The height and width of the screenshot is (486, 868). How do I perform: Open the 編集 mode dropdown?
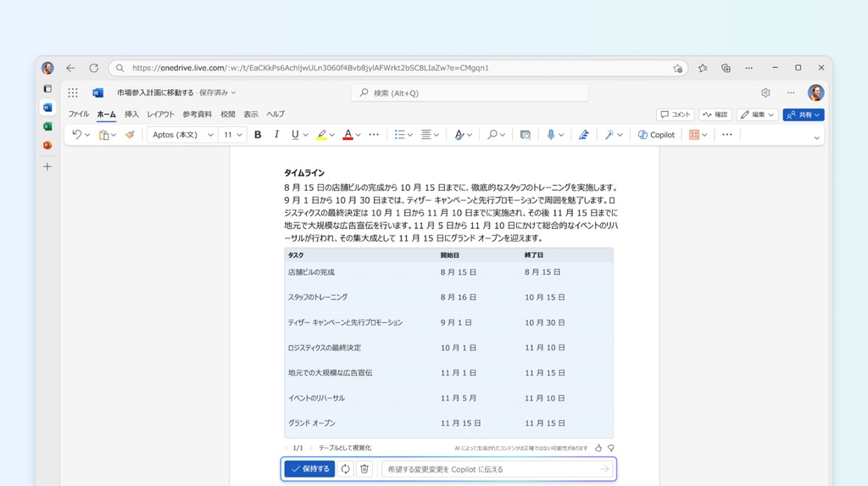tap(757, 115)
